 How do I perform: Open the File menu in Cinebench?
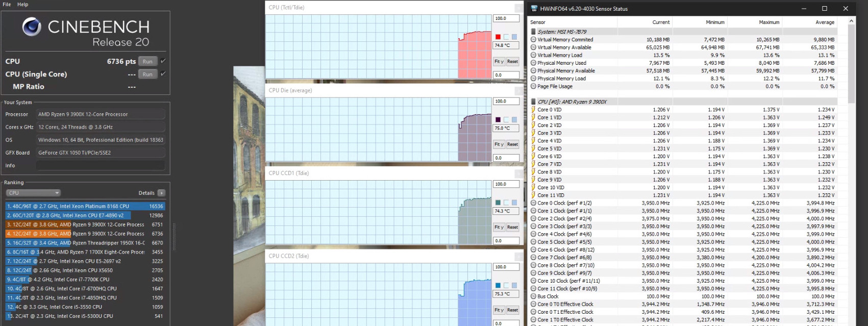tap(7, 4)
